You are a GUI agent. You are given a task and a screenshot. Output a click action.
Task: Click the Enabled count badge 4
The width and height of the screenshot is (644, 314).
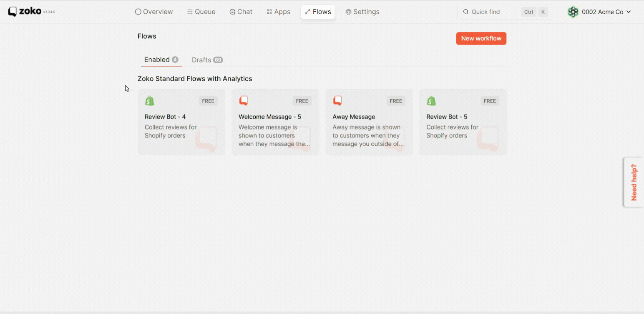[x=175, y=60]
